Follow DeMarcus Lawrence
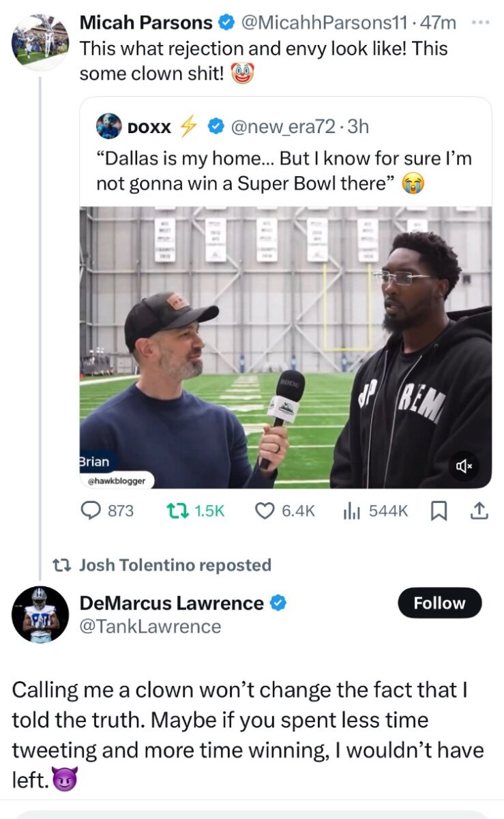Viewport: 504px width, 819px height. click(439, 603)
